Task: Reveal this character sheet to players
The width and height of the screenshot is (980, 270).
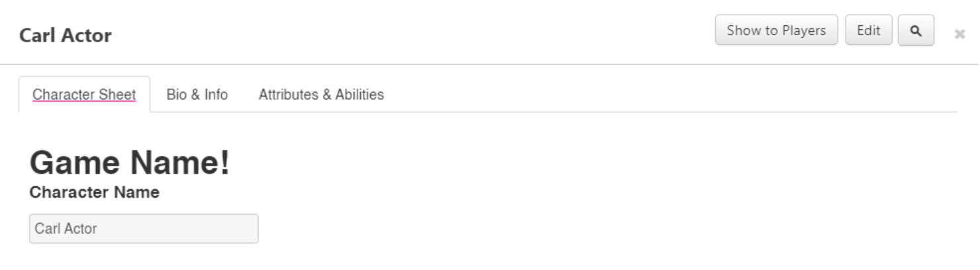Action: 776,30
